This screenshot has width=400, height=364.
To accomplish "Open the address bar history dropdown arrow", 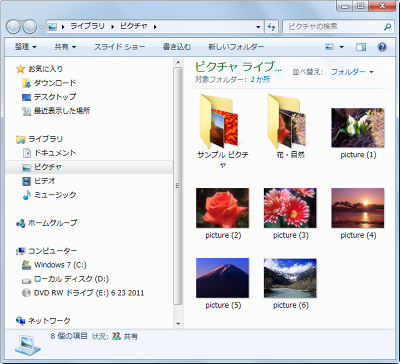I will click(x=258, y=27).
